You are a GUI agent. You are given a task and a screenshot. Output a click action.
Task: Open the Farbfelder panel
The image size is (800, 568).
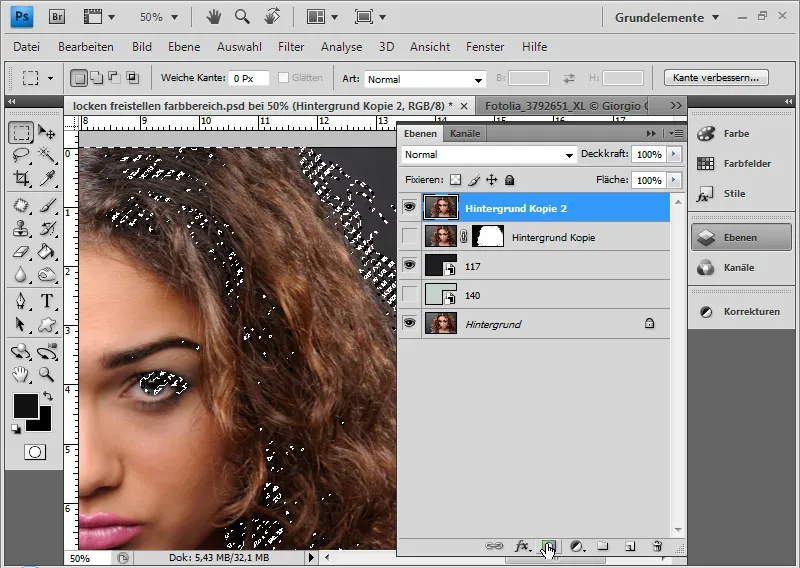click(740, 163)
